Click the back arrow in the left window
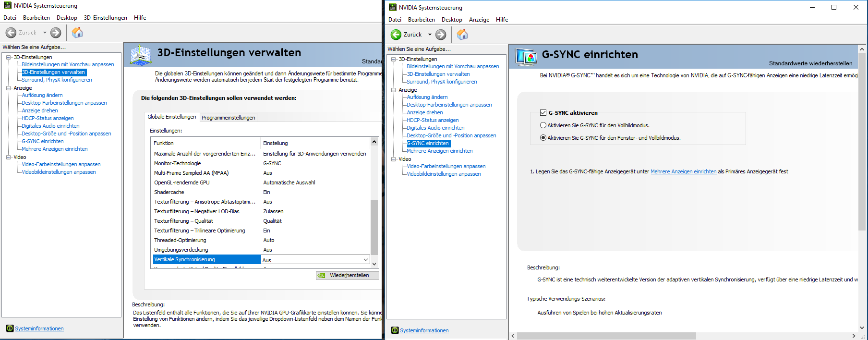 [x=11, y=33]
